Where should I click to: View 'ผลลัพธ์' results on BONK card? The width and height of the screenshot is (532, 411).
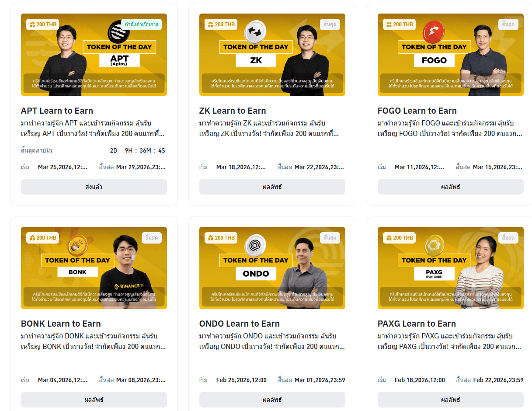[x=94, y=400]
